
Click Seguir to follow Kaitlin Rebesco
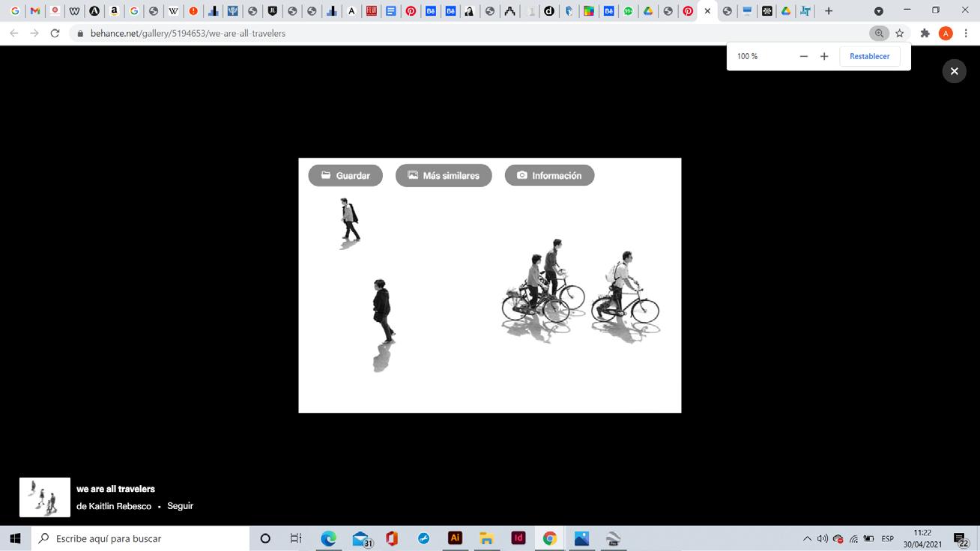point(180,506)
